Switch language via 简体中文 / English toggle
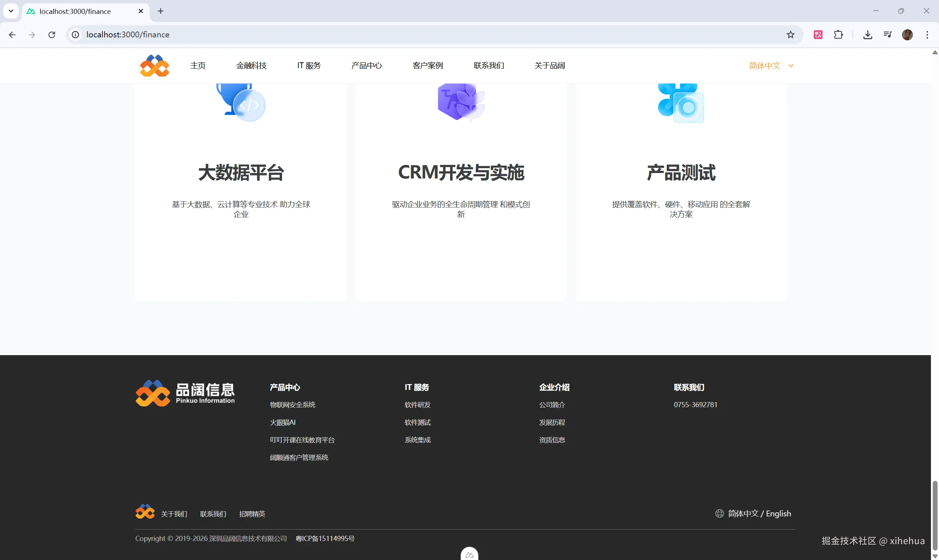 (759, 513)
